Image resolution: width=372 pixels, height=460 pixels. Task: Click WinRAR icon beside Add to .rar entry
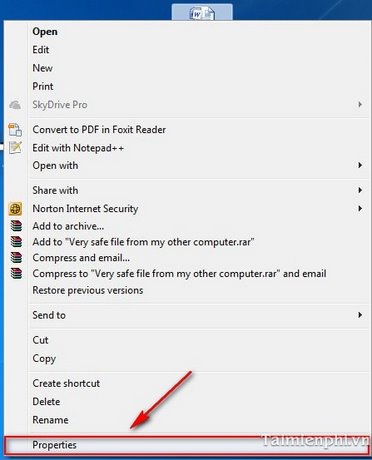[x=16, y=242]
